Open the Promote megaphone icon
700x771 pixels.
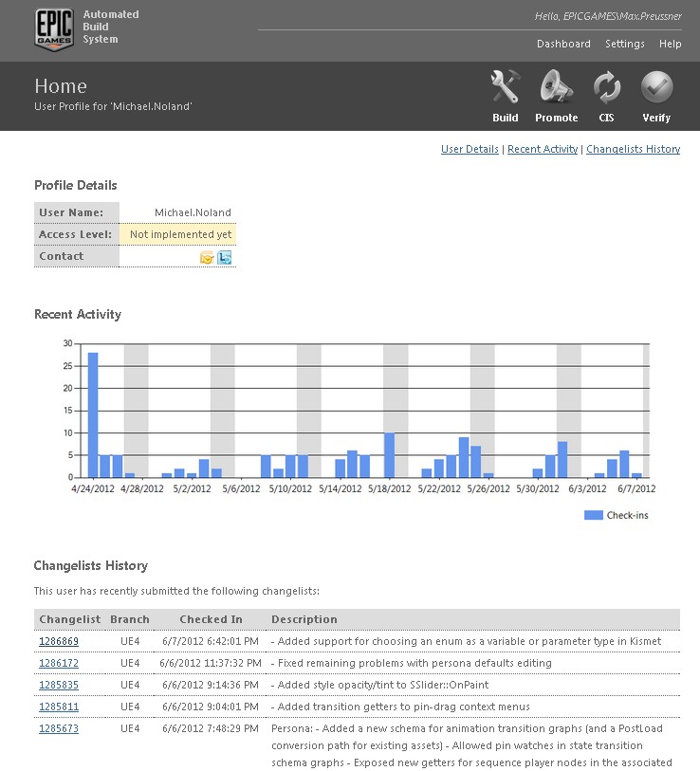click(557, 87)
